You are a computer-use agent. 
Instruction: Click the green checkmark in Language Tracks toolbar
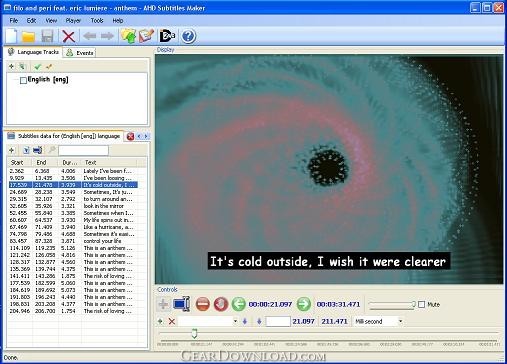pos(37,67)
